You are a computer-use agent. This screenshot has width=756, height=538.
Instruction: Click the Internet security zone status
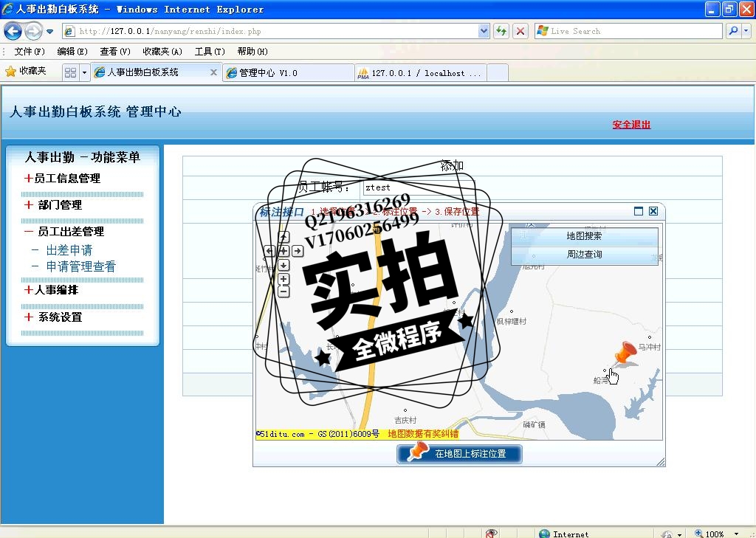click(x=564, y=534)
